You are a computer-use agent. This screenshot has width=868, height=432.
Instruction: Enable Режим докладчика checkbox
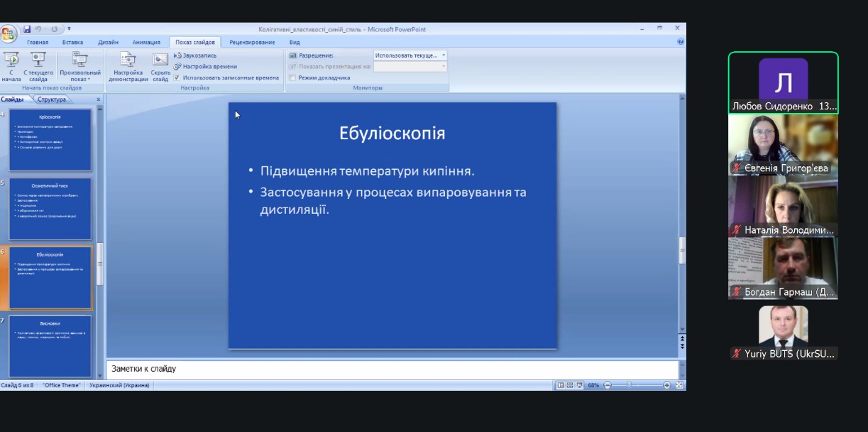tap(292, 77)
